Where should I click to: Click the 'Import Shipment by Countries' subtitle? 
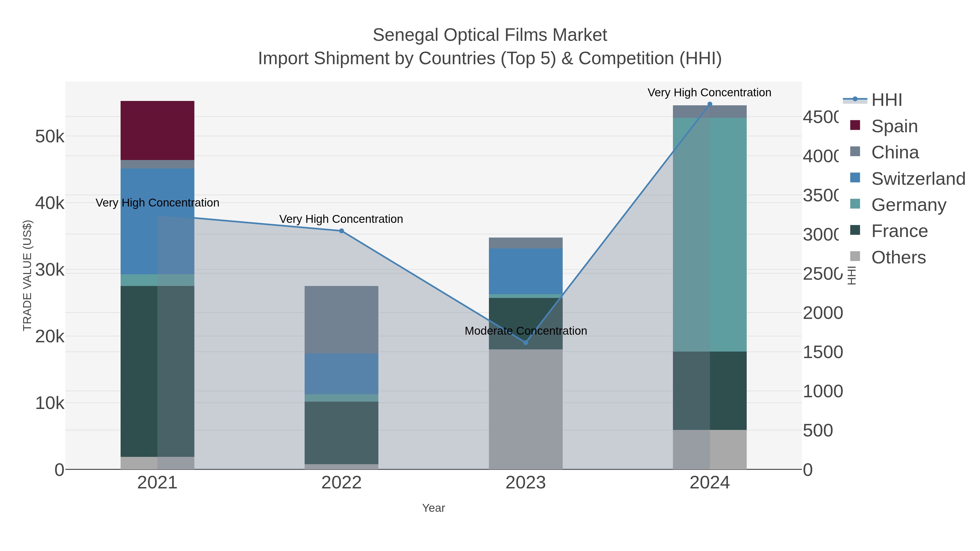[490, 59]
